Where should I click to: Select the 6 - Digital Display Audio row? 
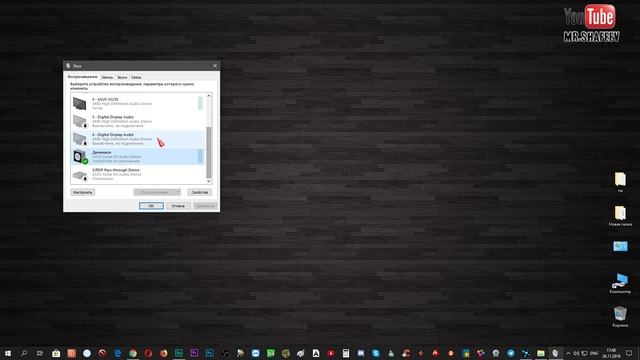click(137, 139)
